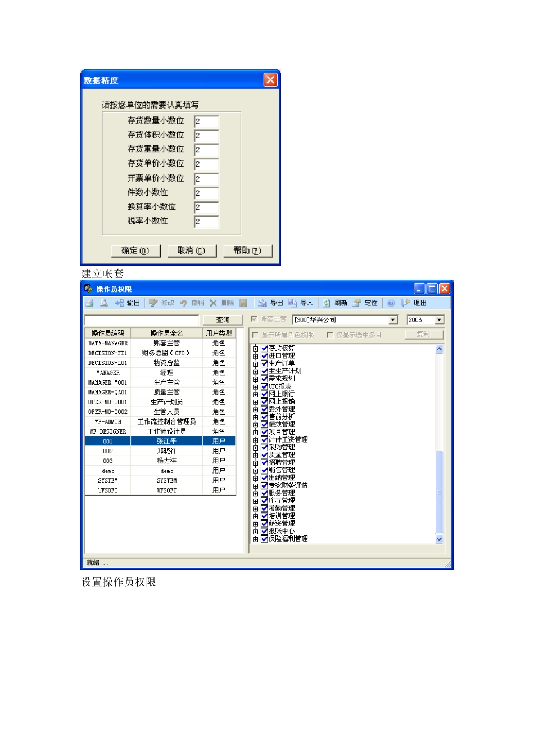
Task: Expand the 质量管理 tree node
Action: (256, 455)
